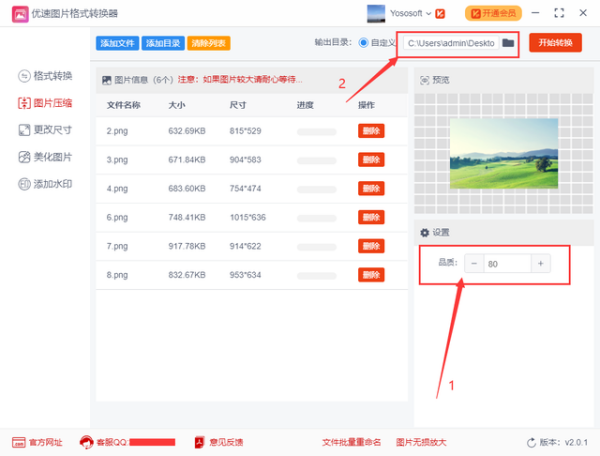The width and height of the screenshot is (600, 456).
Task: Switch to 格式转换 in sidebar
Action: click(x=45, y=76)
